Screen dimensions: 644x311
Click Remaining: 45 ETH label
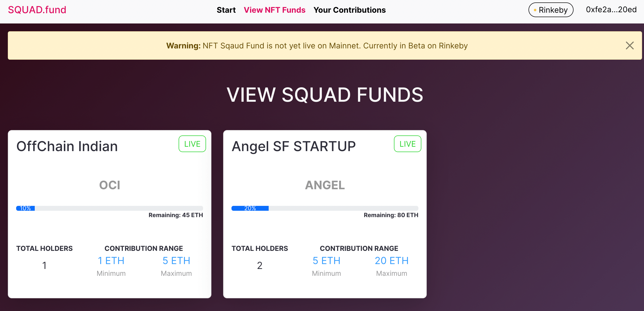(176, 215)
